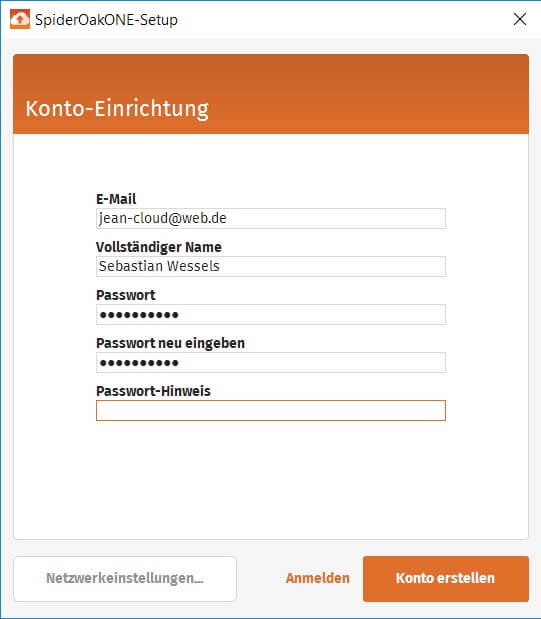
Task: Click the empty Passwort-Hinweis input box
Action: click(x=271, y=411)
